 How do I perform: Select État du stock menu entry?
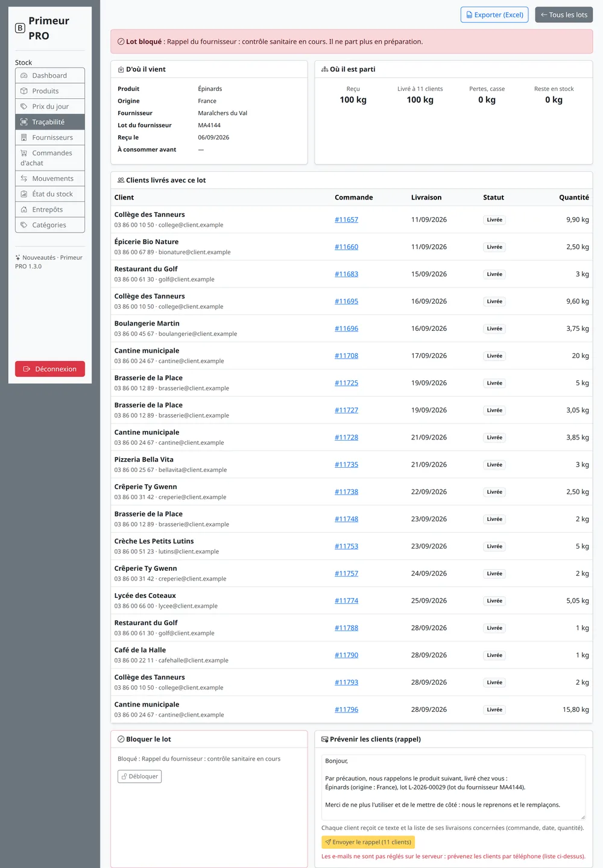coord(50,194)
